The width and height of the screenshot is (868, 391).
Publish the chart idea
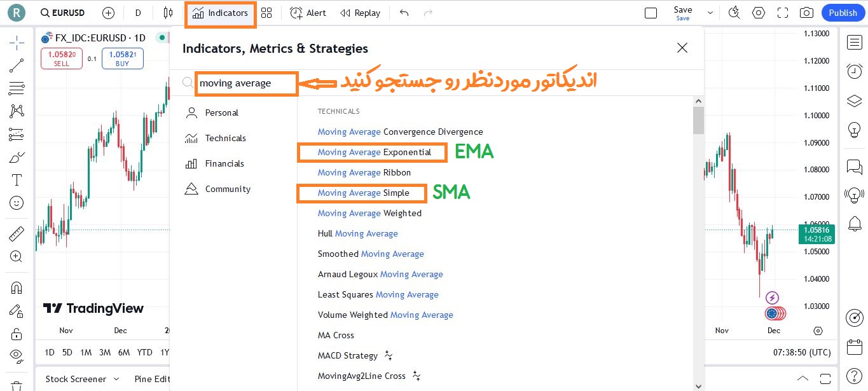843,13
